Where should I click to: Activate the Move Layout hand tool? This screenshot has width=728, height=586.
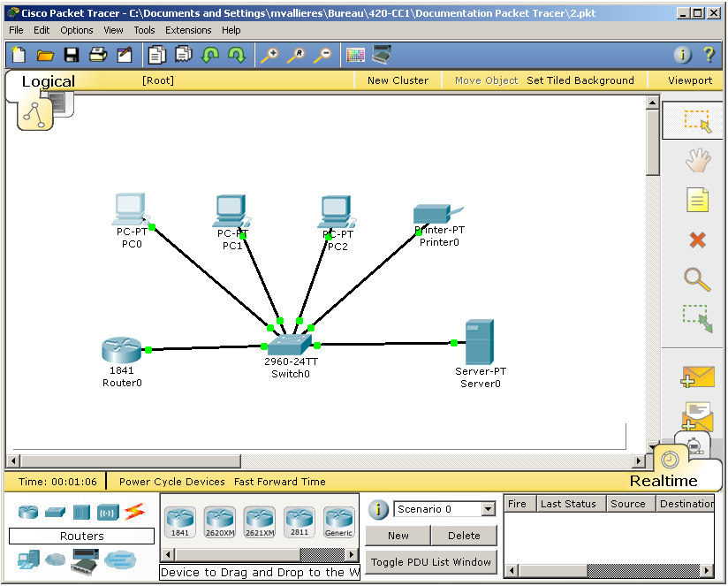click(x=697, y=160)
